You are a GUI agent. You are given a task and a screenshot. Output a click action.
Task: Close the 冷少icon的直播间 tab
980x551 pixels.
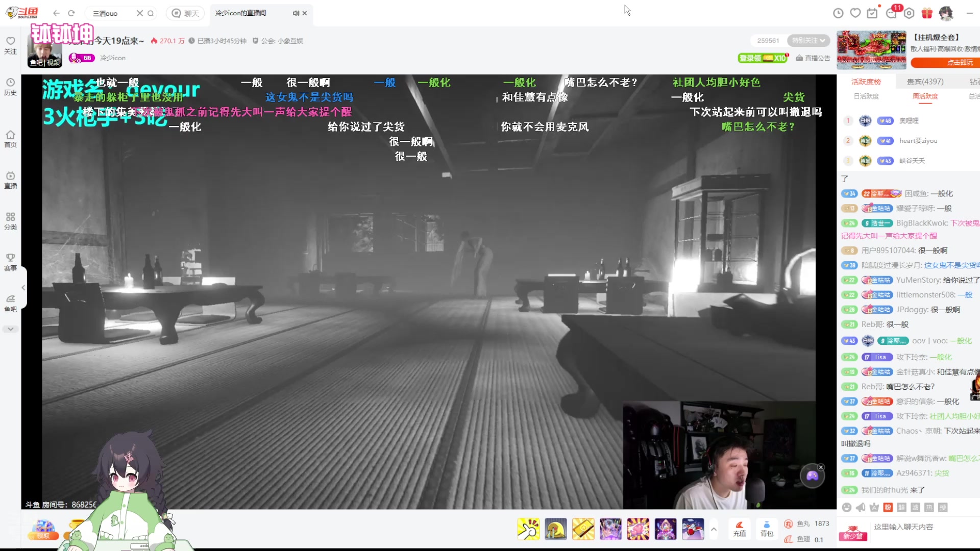point(305,13)
